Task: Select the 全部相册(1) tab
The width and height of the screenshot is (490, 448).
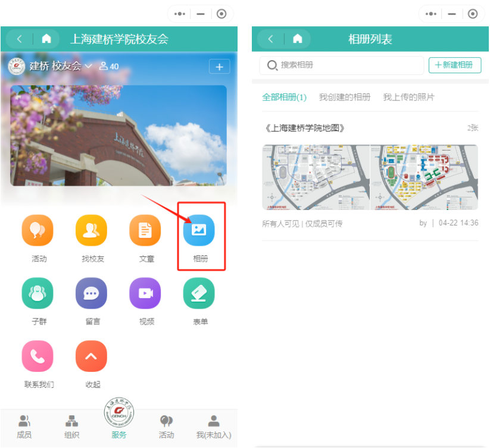Action: click(x=285, y=98)
